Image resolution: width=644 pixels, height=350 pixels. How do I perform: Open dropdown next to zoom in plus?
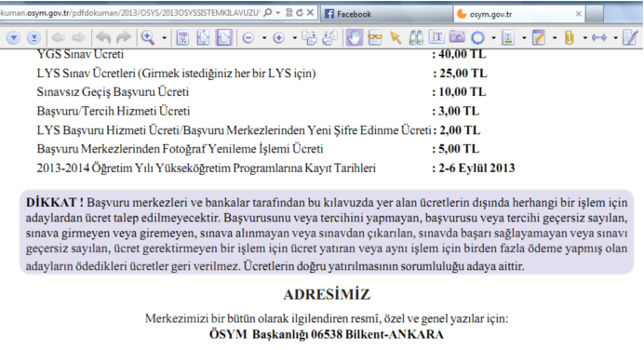[x=295, y=38]
